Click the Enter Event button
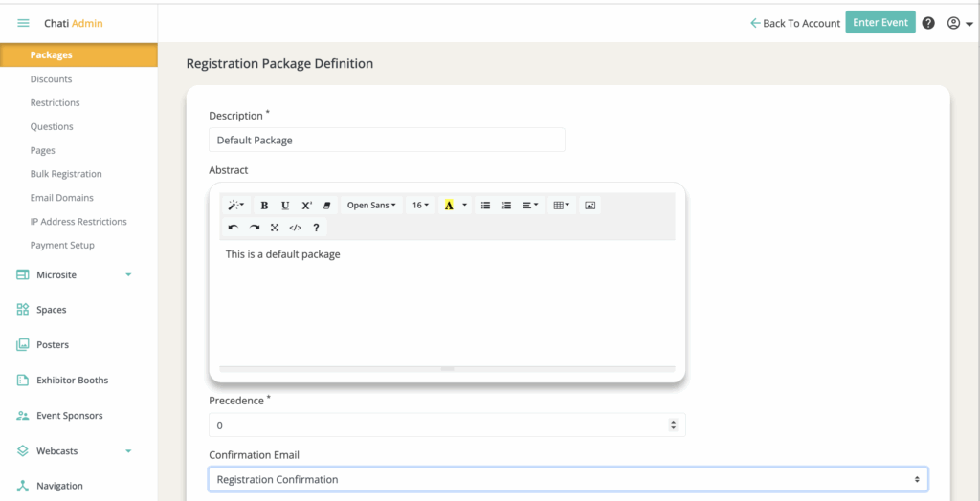 [x=880, y=23]
